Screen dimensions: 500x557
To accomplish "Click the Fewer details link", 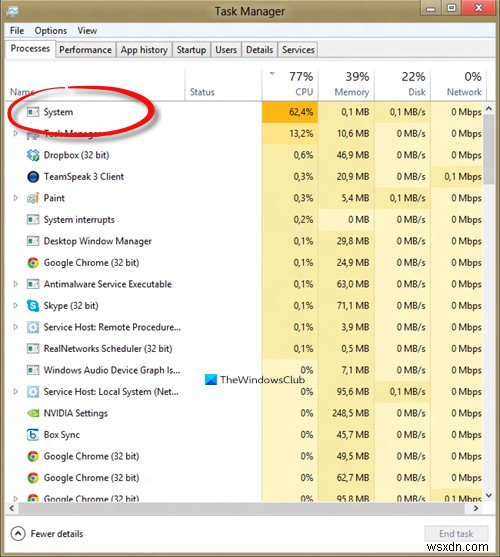I will click(x=57, y=534).
